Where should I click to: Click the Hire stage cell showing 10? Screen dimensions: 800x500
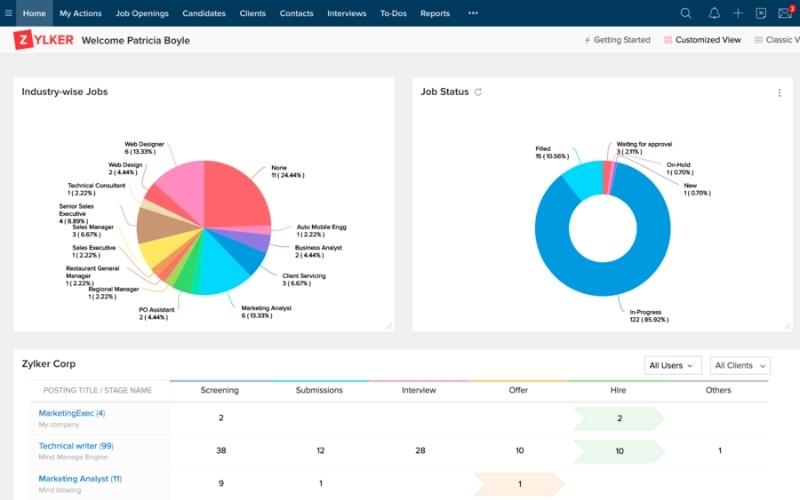click(x=619, y=451)
